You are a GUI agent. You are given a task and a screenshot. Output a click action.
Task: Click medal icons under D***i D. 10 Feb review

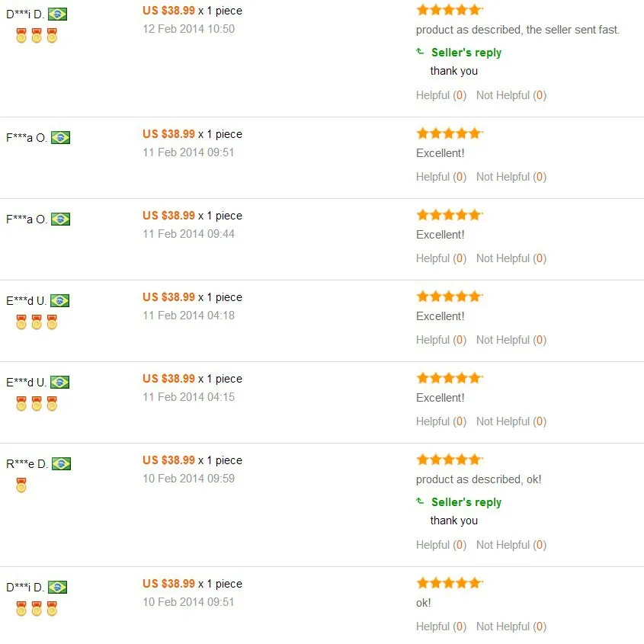37,609
